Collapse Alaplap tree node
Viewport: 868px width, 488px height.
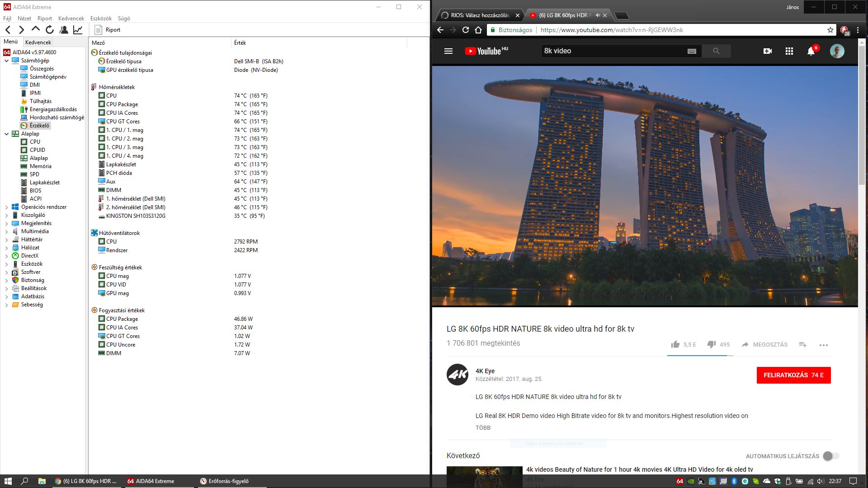(x=7, y=134)
